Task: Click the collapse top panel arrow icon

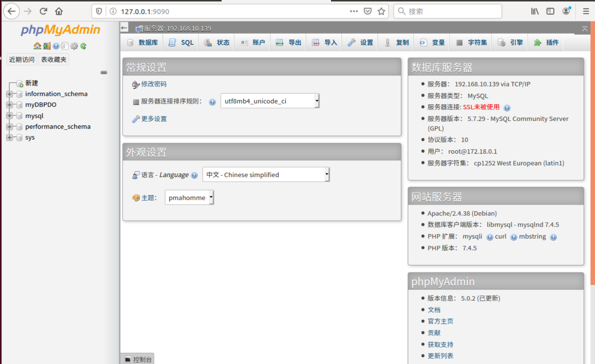Action: coord(585,29)
